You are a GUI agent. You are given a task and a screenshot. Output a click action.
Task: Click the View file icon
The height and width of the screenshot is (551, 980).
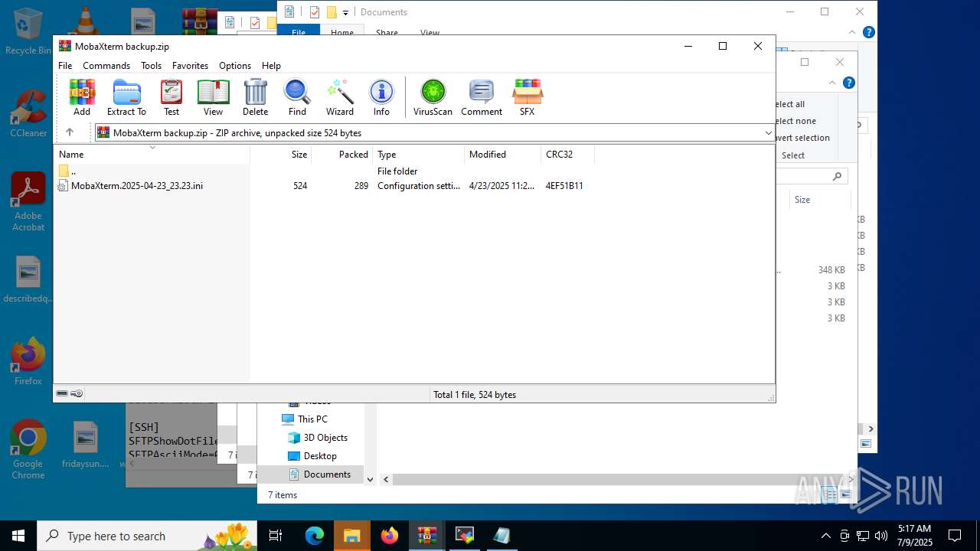213,97
